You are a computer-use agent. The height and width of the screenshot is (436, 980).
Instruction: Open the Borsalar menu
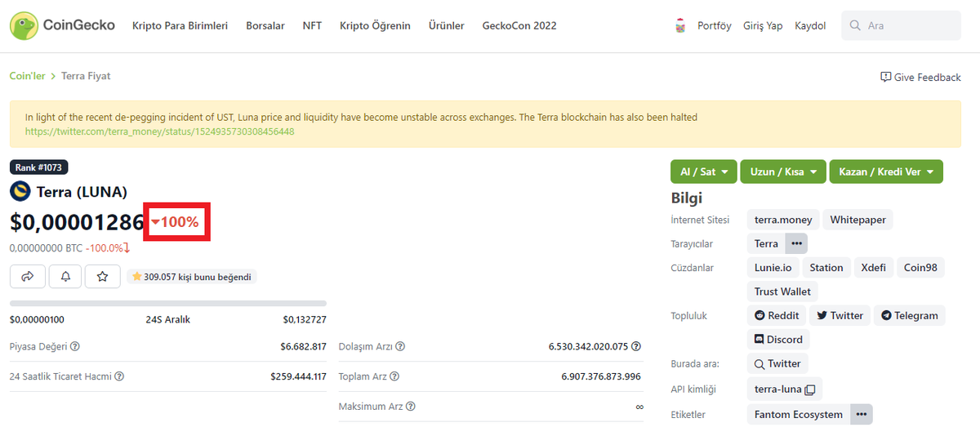(x=265, y=26)
